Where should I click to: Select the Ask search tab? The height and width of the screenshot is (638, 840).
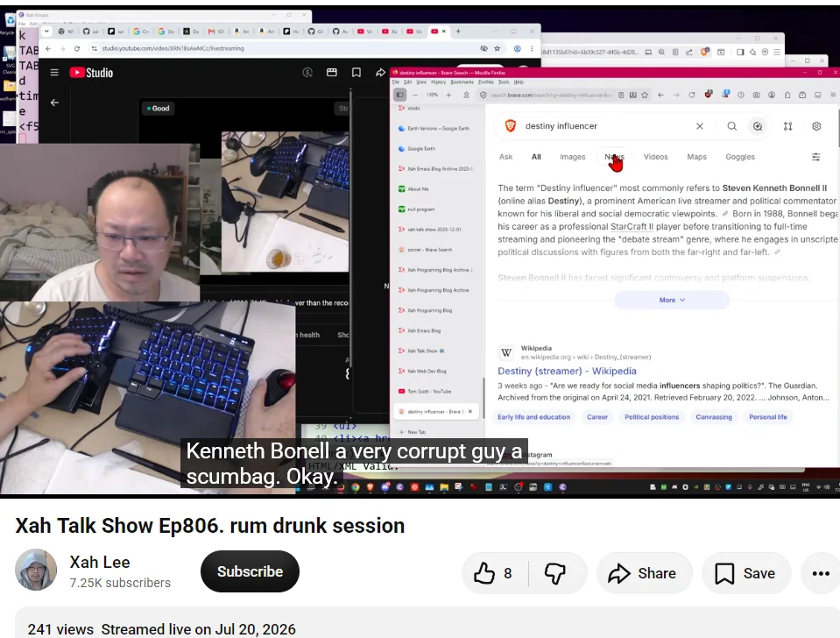505,157
